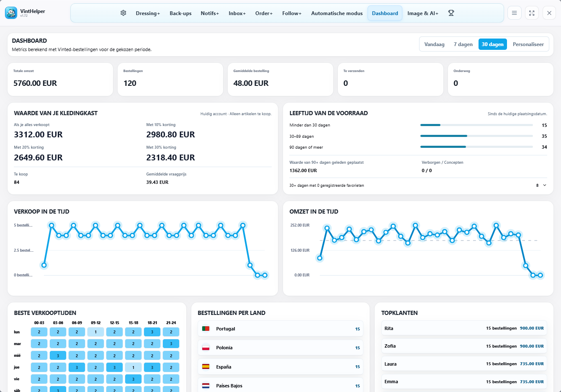
Task: Open the hamburger menu icon
Action: tap(514, 13)
